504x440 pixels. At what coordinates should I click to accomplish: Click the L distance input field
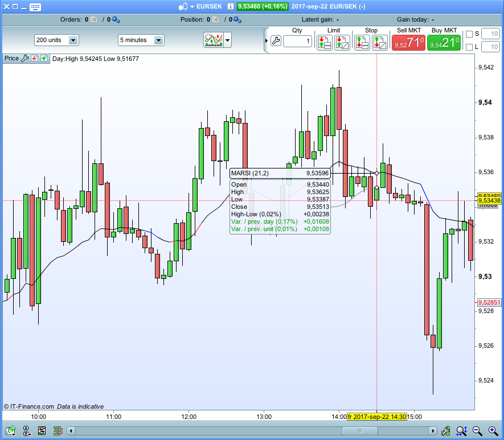(490, 47)
